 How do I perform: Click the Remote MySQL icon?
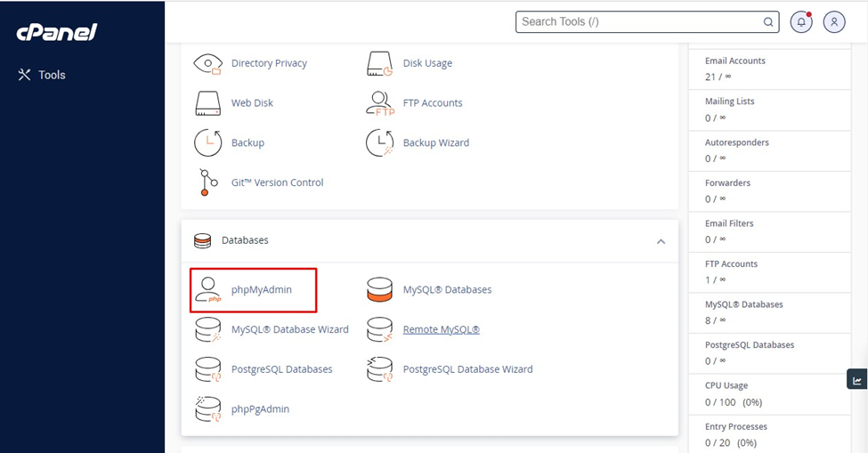[380, 329]
